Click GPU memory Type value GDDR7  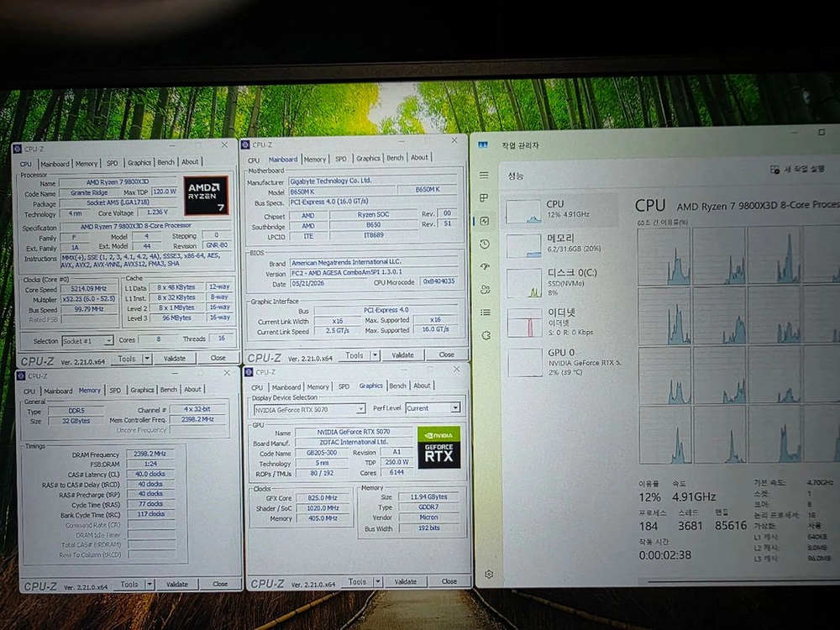(429, 507)
